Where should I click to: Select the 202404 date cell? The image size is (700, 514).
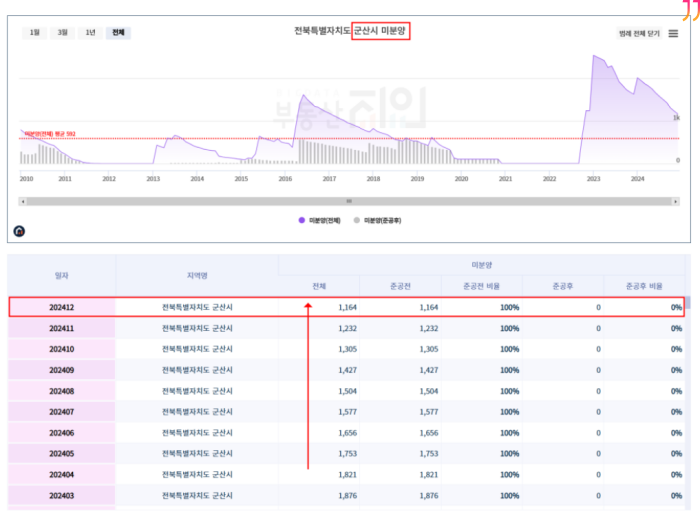click(x=62, y=474)
